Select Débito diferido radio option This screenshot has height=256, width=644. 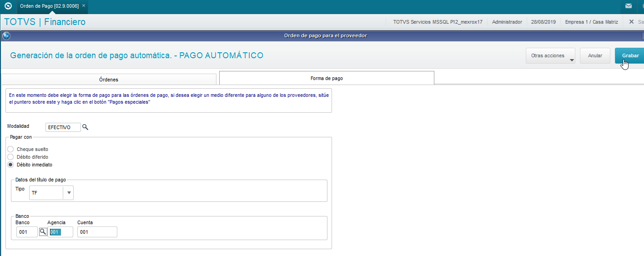(x=10, y=157)
